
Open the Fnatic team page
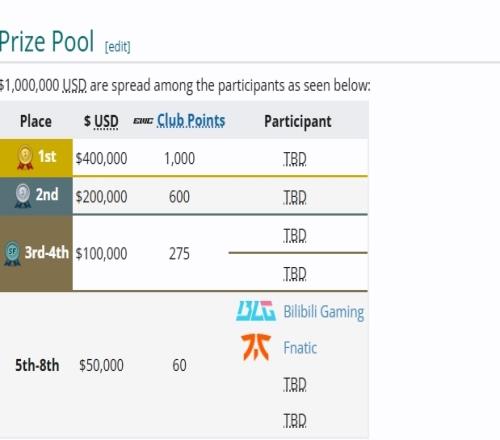coord(300,348)
